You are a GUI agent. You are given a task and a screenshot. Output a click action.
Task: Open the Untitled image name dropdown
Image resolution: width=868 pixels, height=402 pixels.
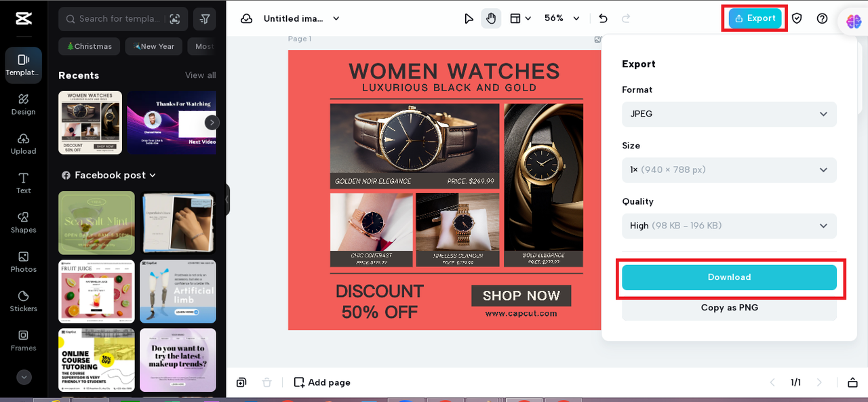302,18
